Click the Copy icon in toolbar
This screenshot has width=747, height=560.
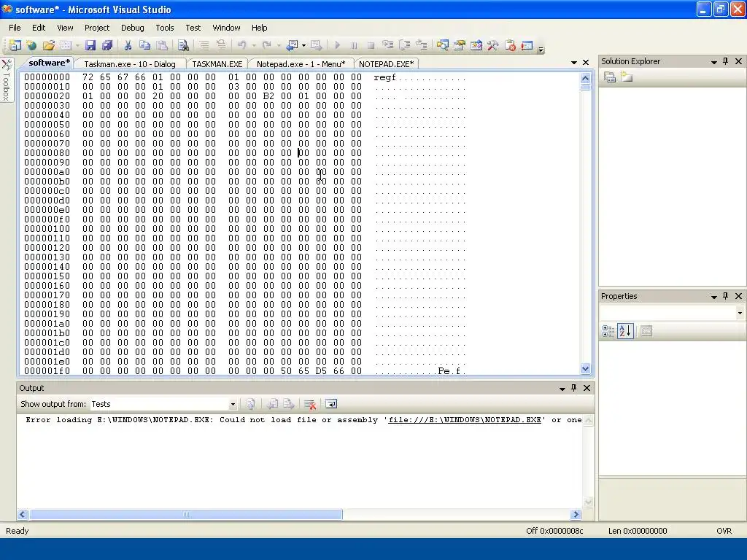pos(145,45)
